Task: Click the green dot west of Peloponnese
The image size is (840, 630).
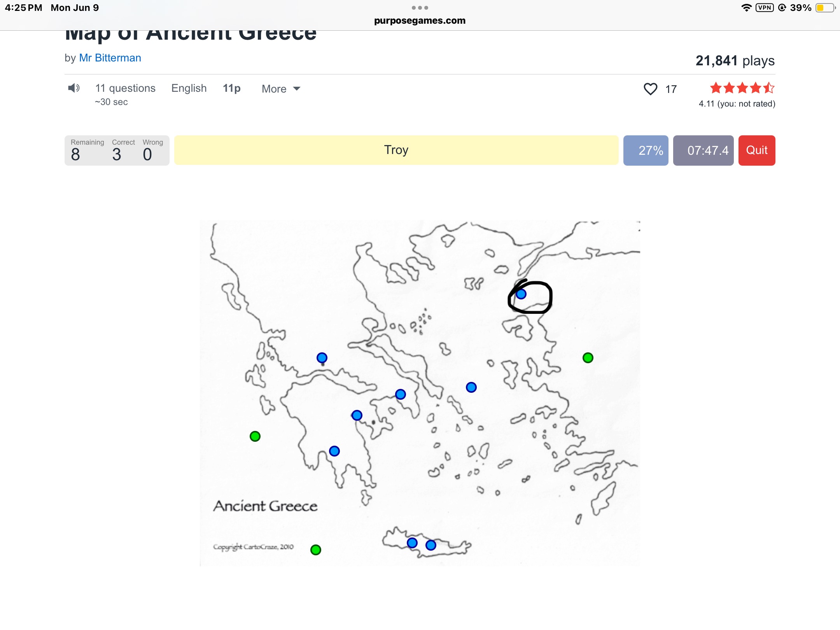Action: tap(255, 436)
